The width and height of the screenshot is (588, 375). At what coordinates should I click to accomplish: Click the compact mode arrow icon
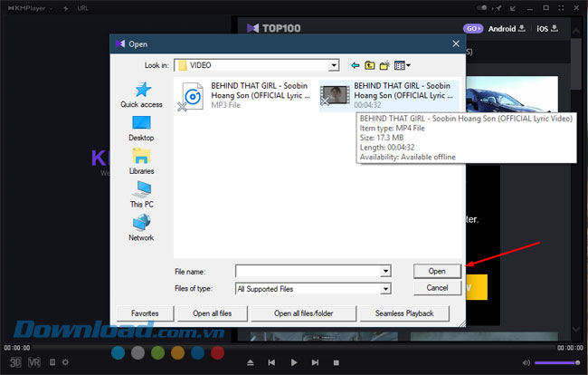(x=513, y=8)
